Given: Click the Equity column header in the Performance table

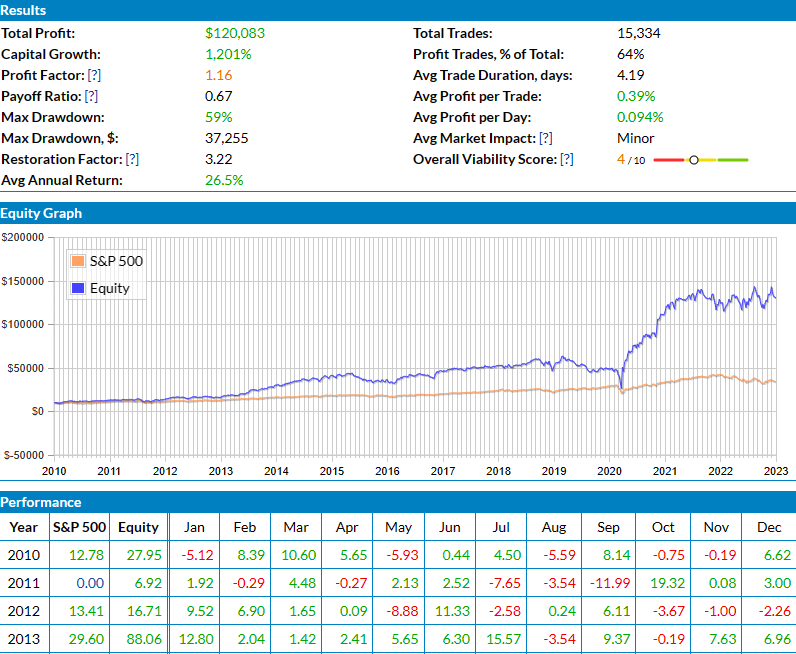Looking at the screenshot, I should click(138, 527).
